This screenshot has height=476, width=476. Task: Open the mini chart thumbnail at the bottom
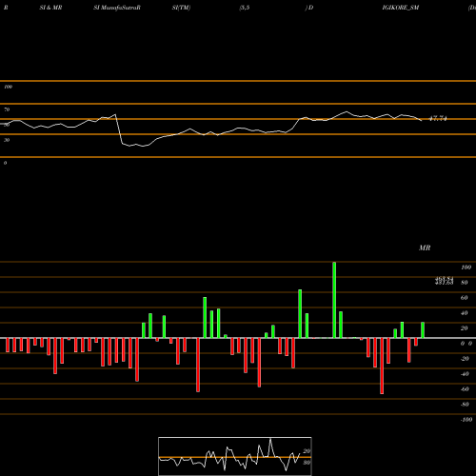235,456
